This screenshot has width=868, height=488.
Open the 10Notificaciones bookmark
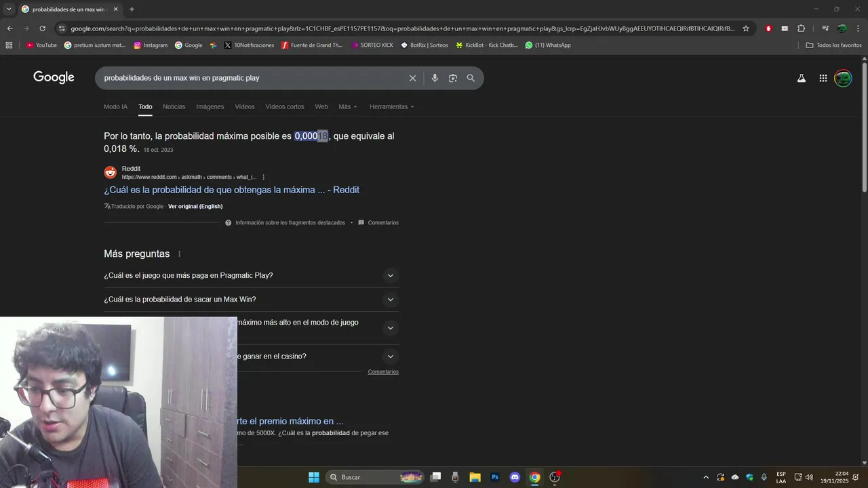tap(249, 45)
